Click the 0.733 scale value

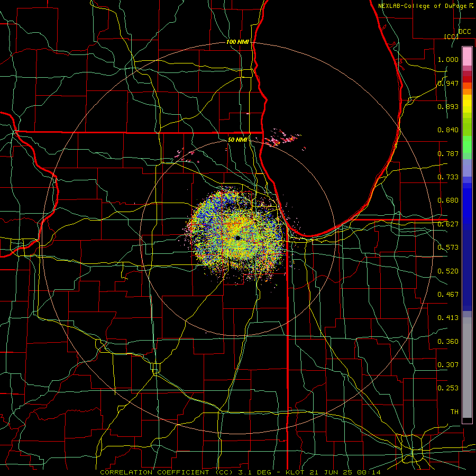tap(448, 177)
